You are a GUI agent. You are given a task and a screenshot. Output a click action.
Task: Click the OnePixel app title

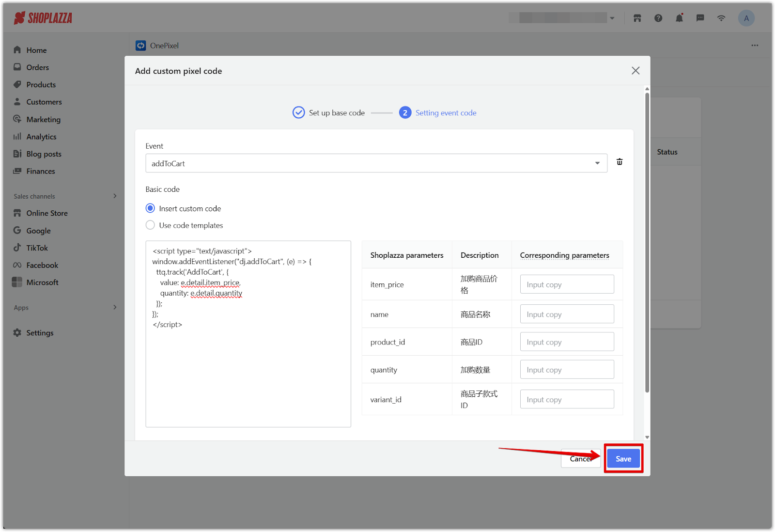tap(164, 46)
